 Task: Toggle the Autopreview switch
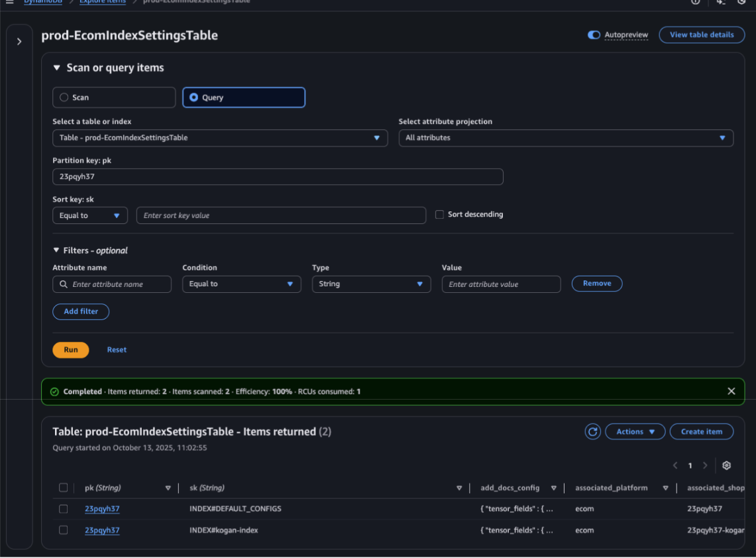tap(594, 35)
